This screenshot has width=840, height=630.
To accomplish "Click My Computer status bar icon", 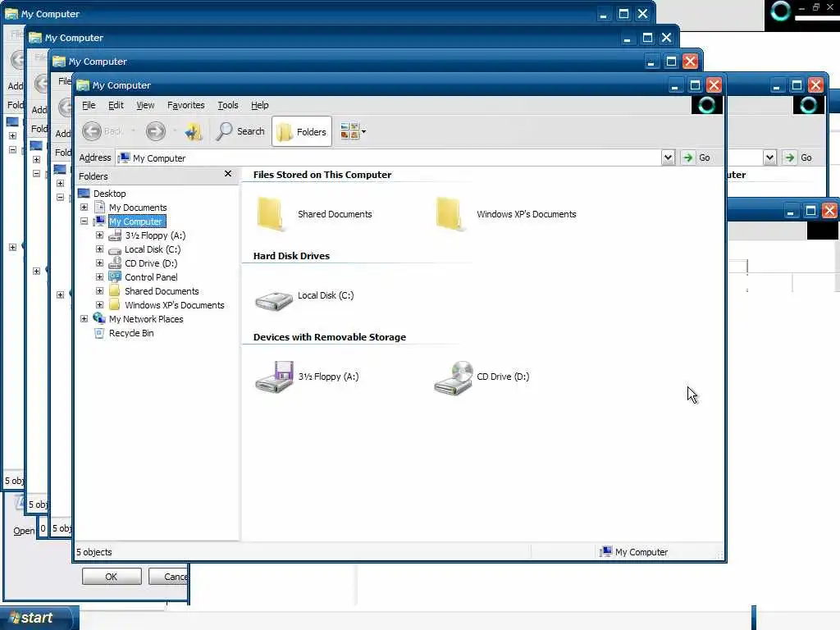I will [605, 552].
